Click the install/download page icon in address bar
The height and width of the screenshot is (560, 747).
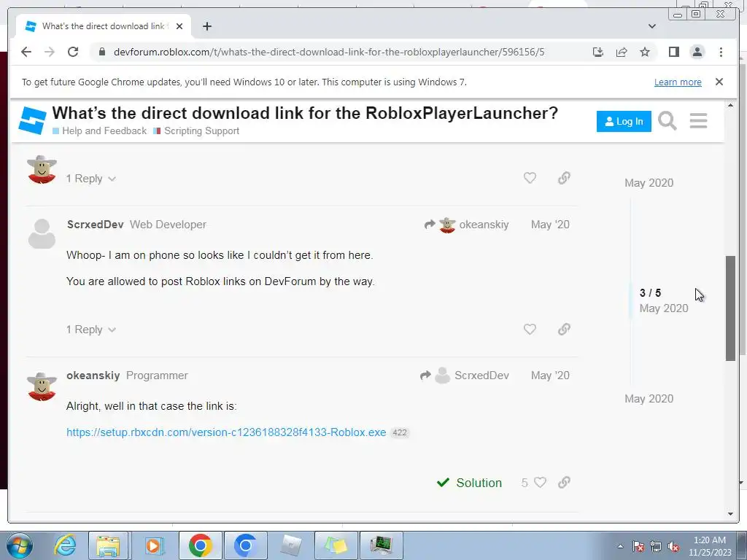598,52
